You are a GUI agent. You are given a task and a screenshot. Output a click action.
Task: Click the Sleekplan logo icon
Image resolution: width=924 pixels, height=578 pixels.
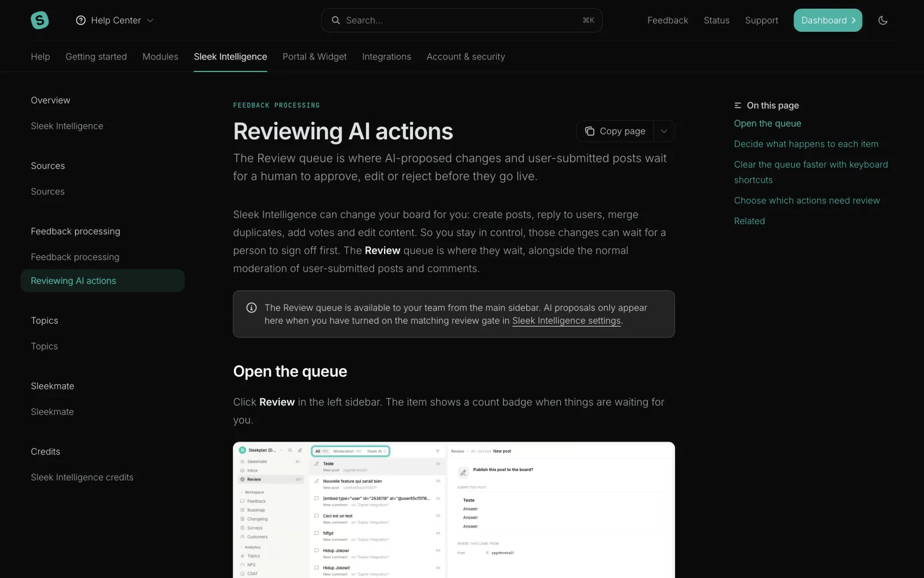click(x=40, y=20)
